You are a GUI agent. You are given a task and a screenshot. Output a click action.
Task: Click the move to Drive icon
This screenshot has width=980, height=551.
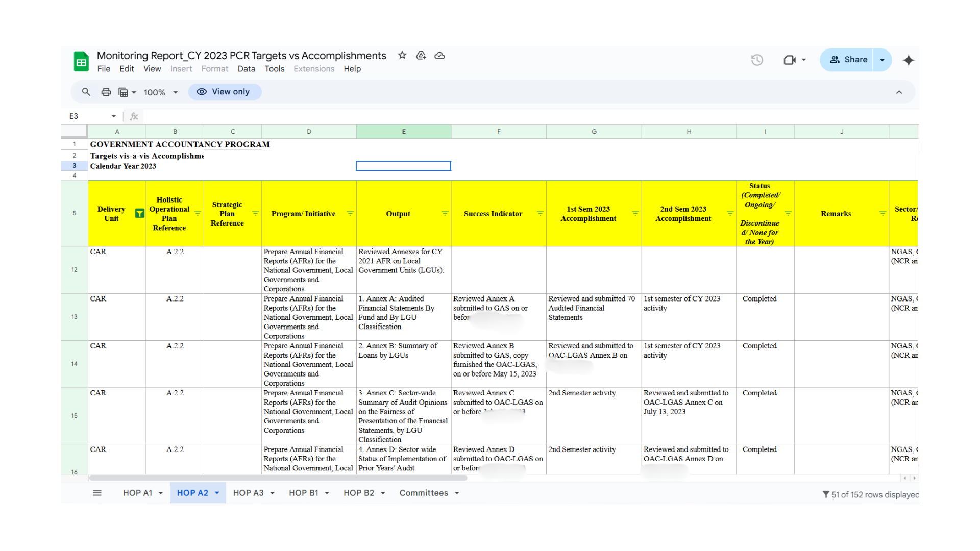[x=421, y=55]
